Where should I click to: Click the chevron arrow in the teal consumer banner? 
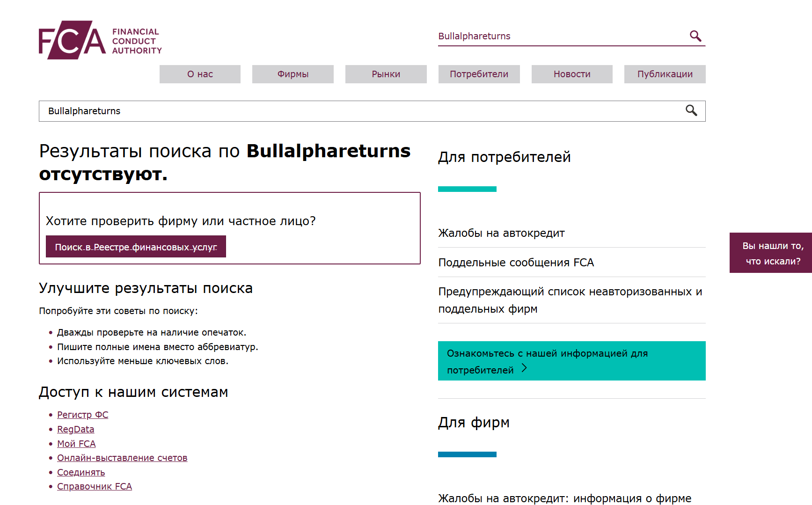coord(524,368)
